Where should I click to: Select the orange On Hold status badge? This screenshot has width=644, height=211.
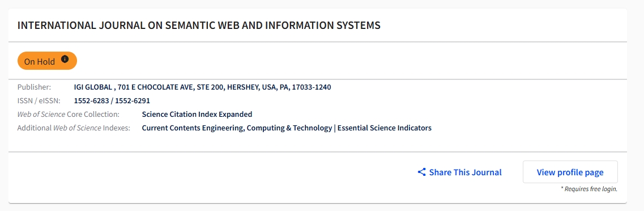pyautogui.click(x=47, y=61)
